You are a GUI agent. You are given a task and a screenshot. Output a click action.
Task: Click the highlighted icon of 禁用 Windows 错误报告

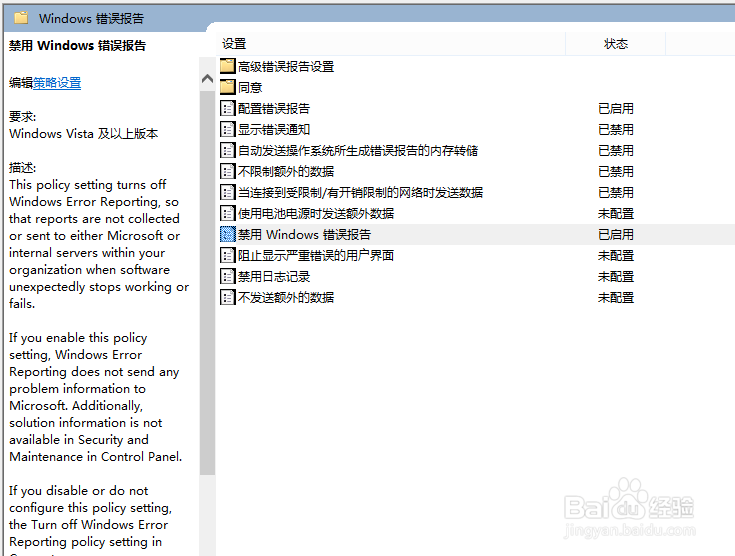point(227,234)
